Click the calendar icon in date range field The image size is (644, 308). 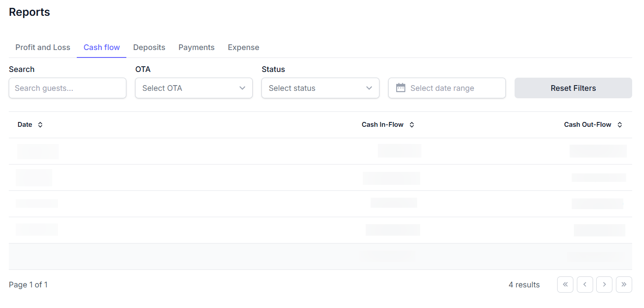[401, 88]
